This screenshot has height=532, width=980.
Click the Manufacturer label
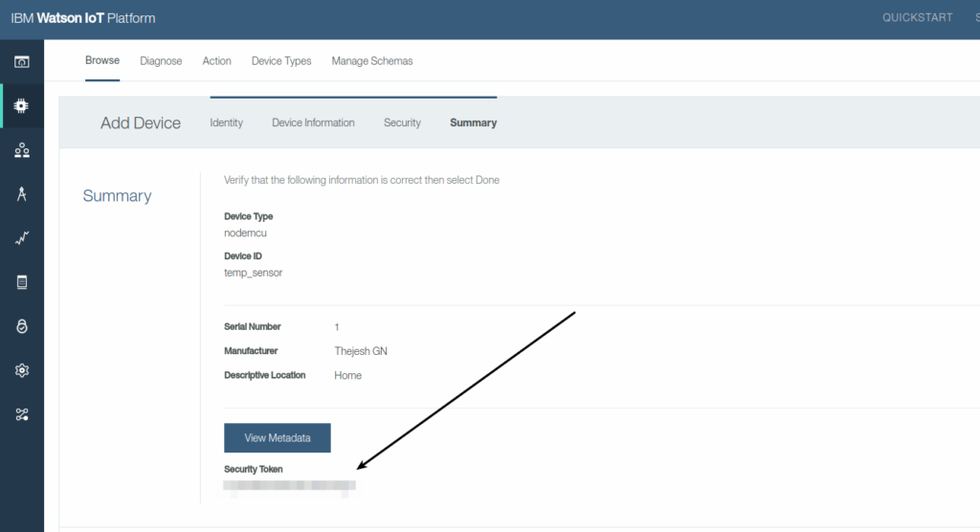(x=251, y=351)
